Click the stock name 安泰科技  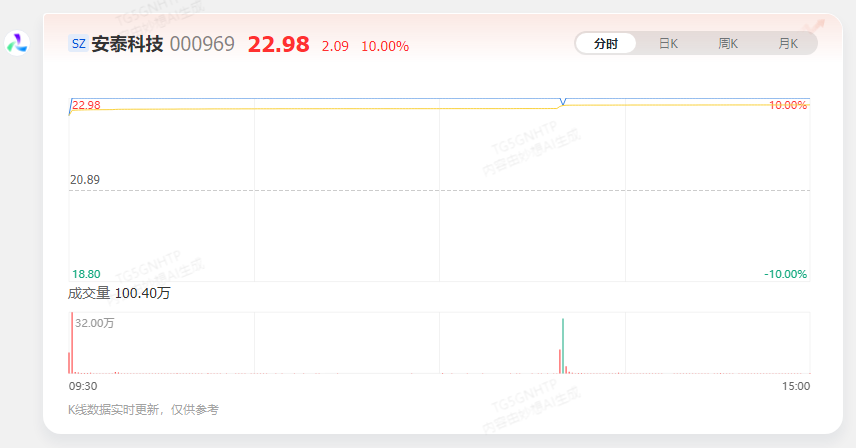(x=127, y=44)
